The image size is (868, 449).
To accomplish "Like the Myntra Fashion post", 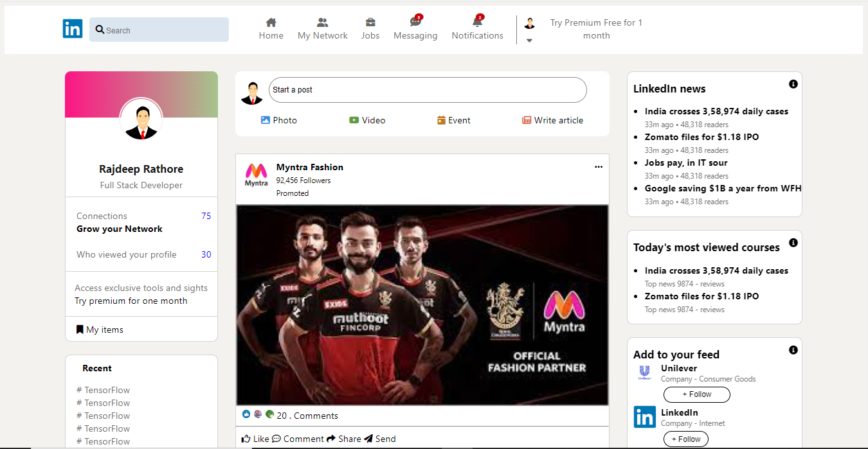I will point(255,439).
